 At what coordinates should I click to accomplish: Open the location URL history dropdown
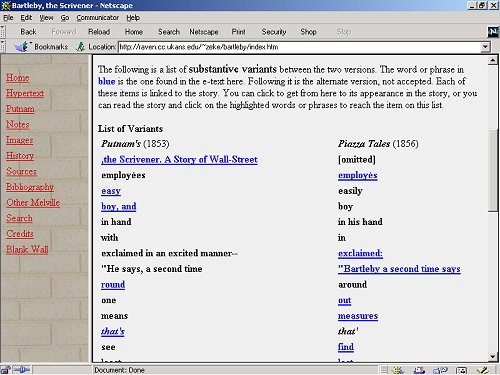click(485, 47)
